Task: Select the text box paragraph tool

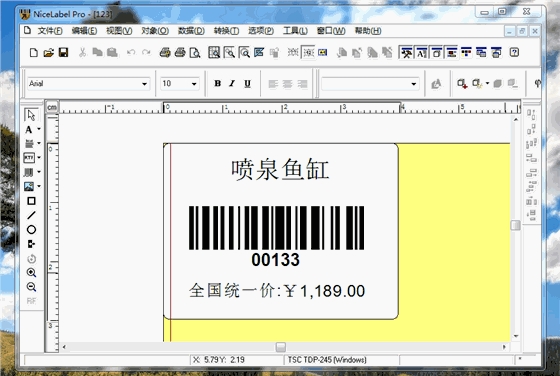Action: point(29,144)
